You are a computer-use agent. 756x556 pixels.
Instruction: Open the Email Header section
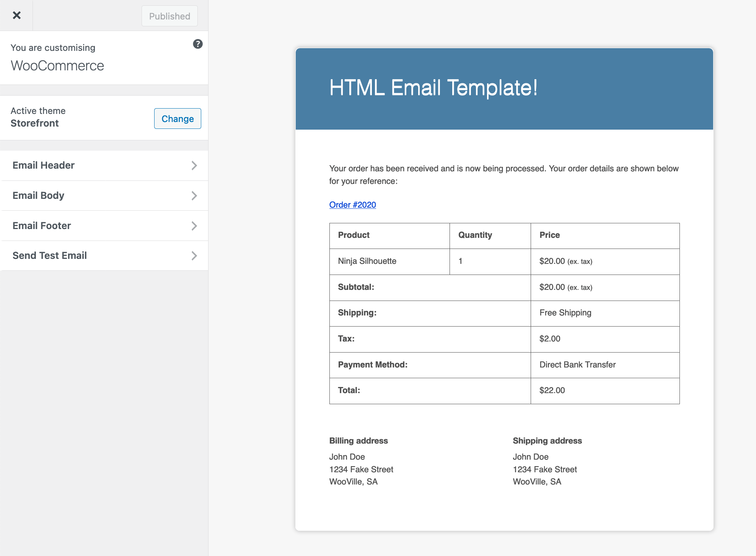[44, 165]
